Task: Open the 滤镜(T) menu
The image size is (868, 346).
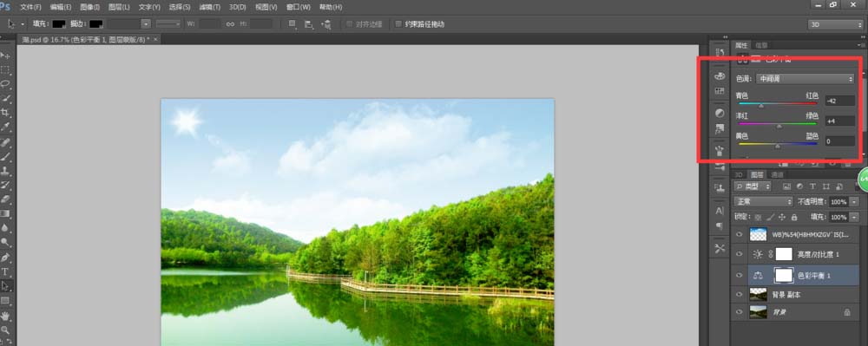Action: [x=209, y=7]
